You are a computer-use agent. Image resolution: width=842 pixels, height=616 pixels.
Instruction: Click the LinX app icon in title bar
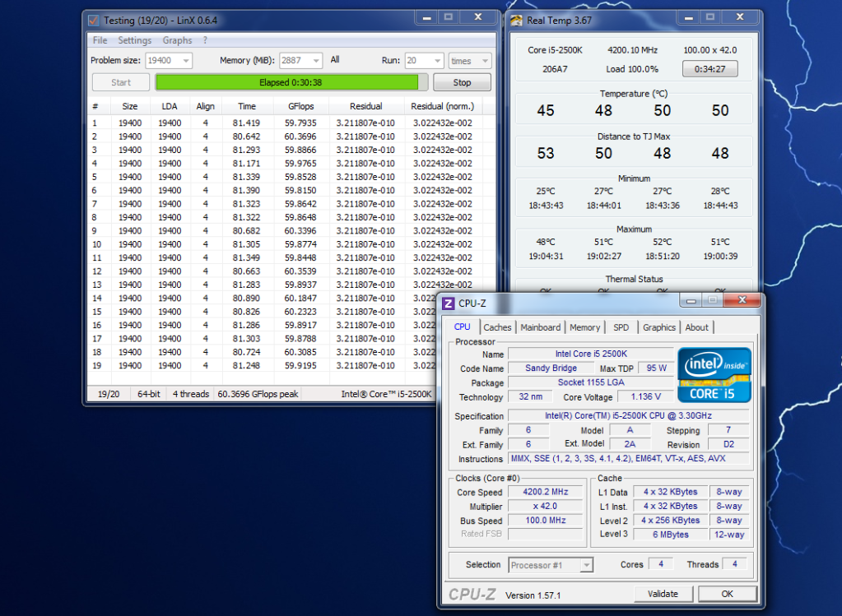[x=93, y=20]
